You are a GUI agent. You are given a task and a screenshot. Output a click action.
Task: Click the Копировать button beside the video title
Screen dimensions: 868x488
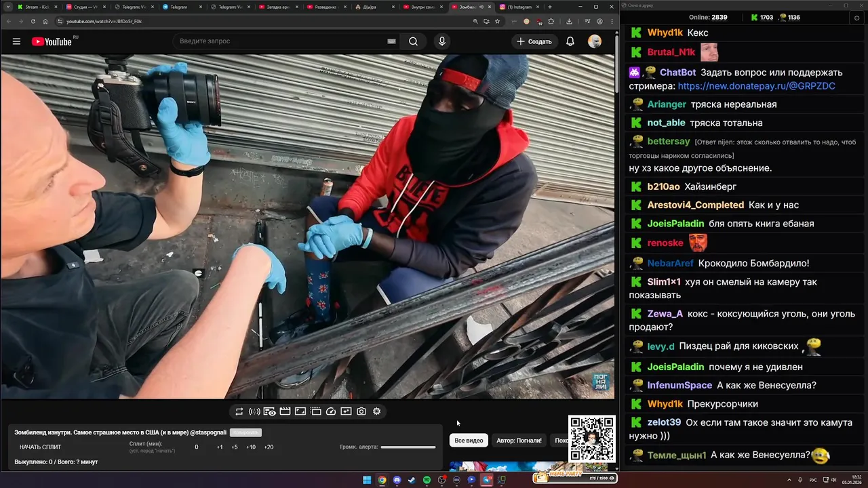click(245, 432)
